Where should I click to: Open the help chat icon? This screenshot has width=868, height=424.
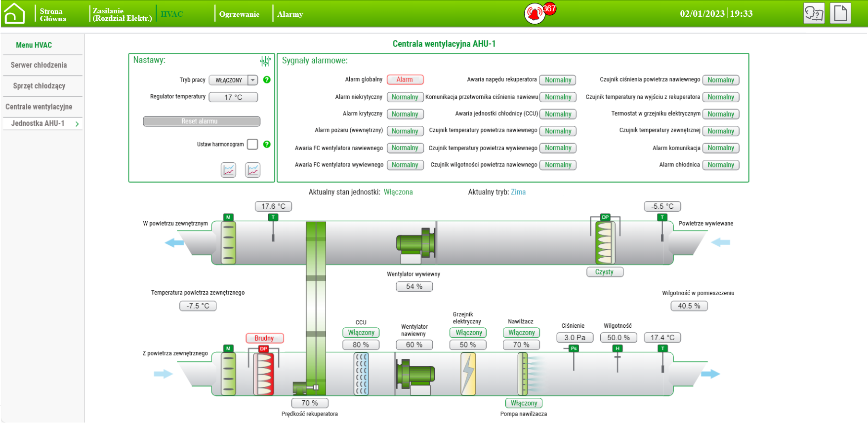[814, 13]
